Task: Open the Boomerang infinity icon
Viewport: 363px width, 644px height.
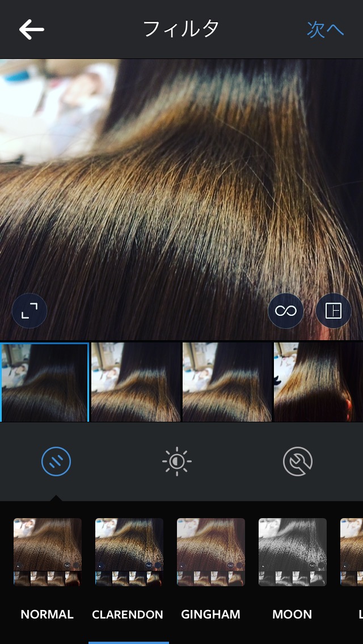Action: point(286,311)
